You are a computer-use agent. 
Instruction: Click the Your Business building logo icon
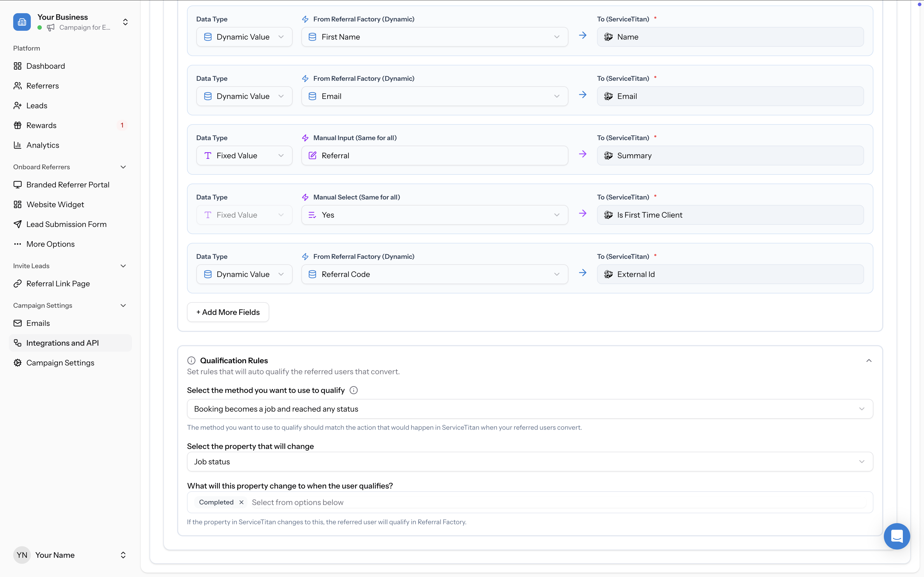pyautogui.click(x=22, y=22)
